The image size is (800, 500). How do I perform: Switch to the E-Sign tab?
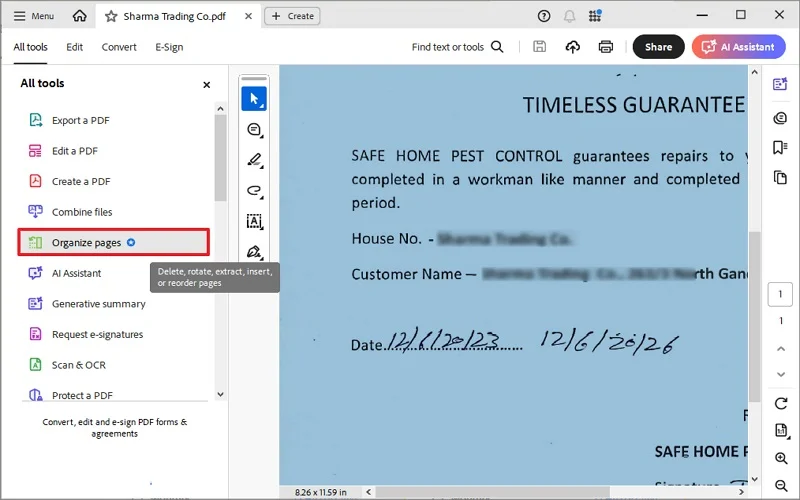pos(169,47)
